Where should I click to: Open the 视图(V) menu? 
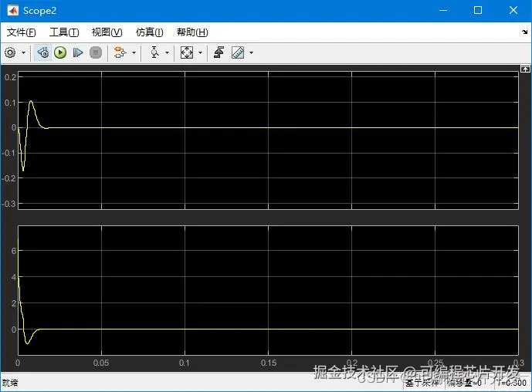tap(107, 32)
